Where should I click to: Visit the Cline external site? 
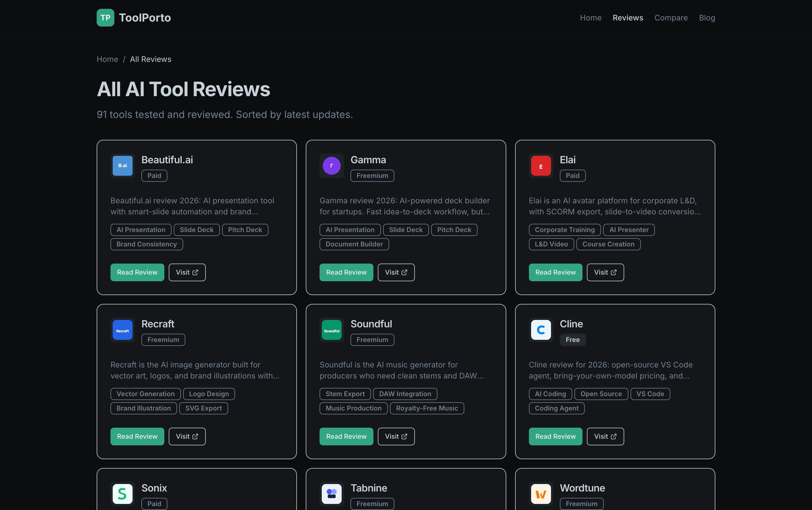(x=605, y=437)
